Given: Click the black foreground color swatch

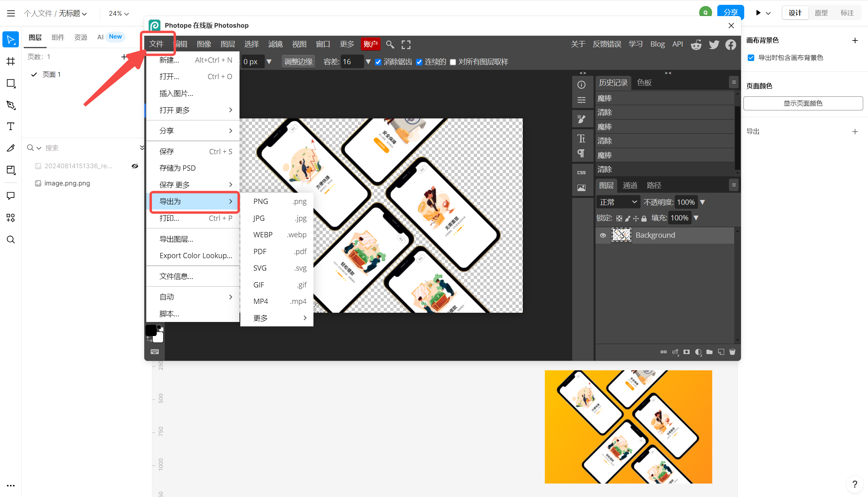Looking at the screenshot, I should (151, 330).
